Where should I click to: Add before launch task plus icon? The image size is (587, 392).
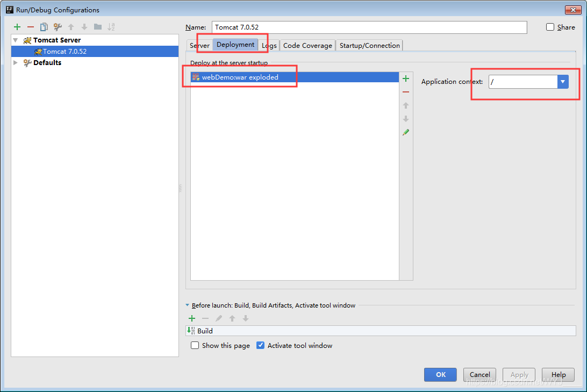click(x=192, y=318)
